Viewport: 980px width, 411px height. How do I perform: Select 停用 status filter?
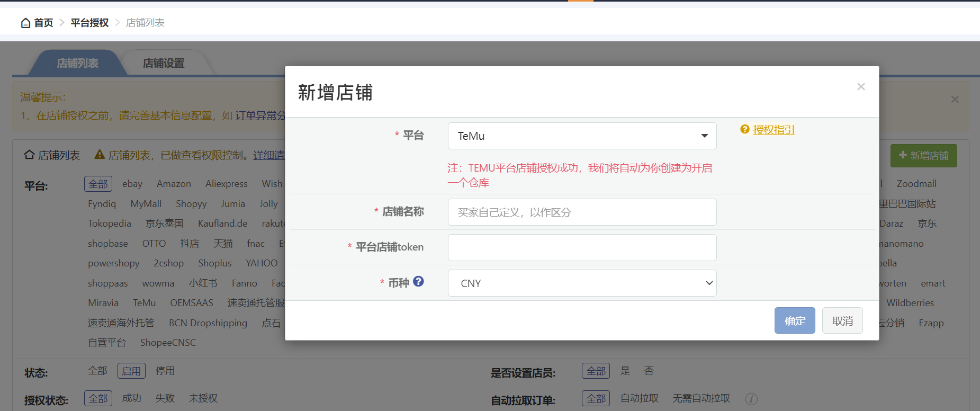(x=165, y=371)
